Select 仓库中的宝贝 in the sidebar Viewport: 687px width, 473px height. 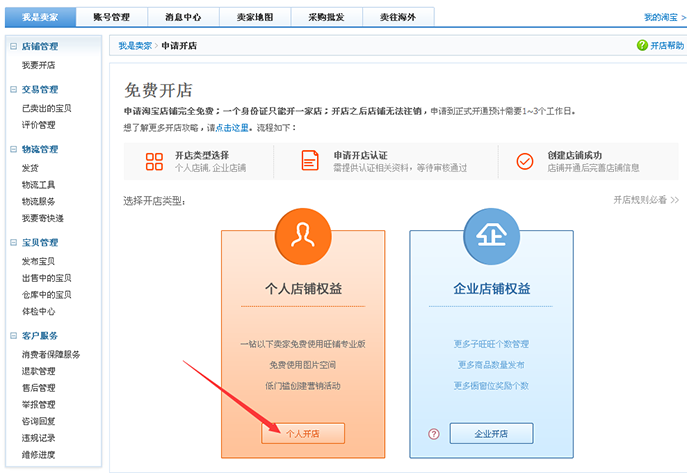pos(47,295)
